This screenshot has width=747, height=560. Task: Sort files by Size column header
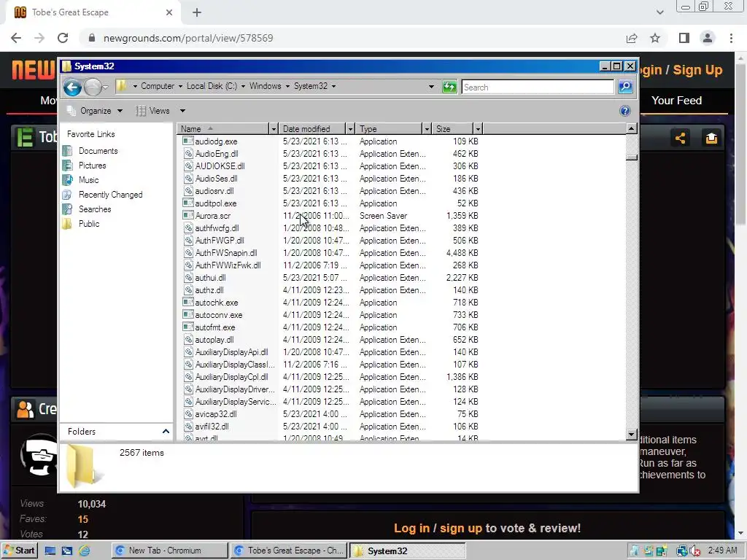pyautogui.click(x=452, y=129)
